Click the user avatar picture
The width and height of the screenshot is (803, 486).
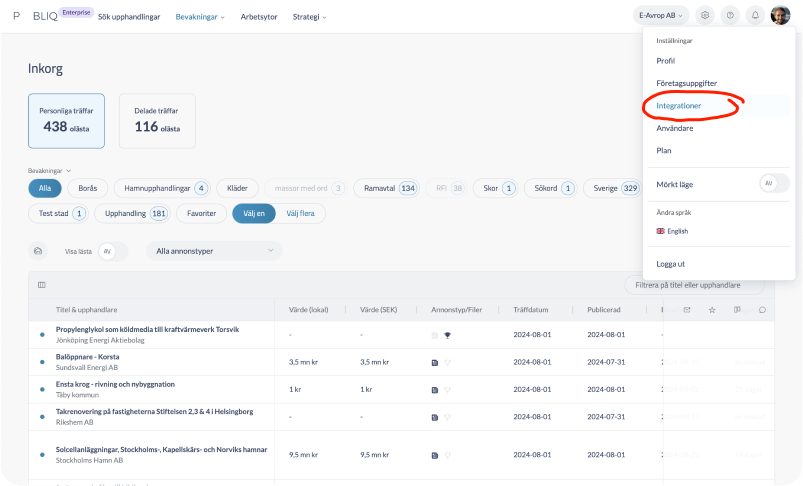point(780,16)
